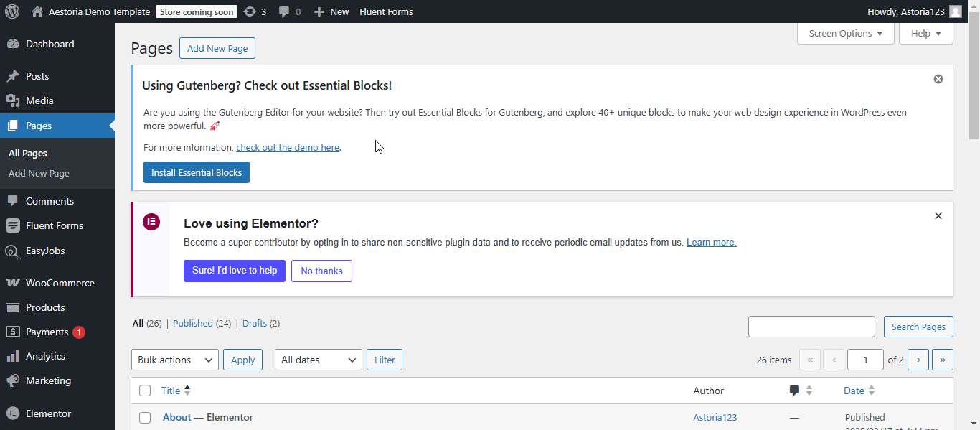Click the Filter button
980x430 pixels.
[x=385, y=360]
